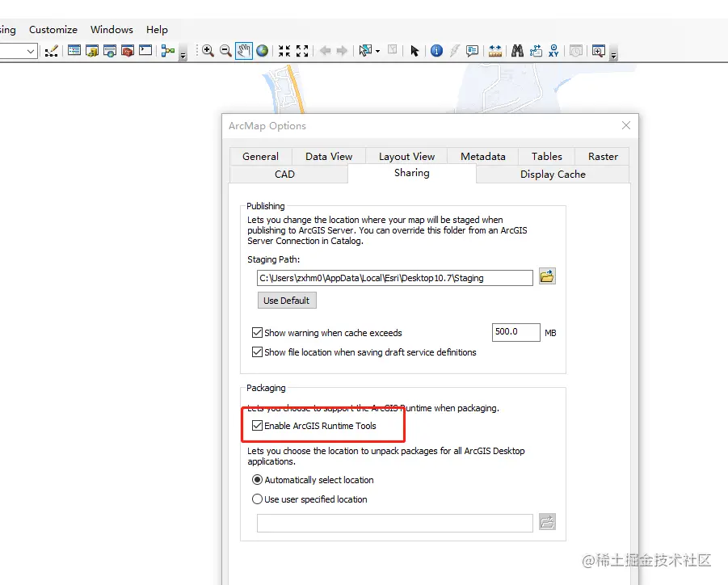Open the ArcToolbox window icon
The image size is (728, 585).
pos(127,51)
